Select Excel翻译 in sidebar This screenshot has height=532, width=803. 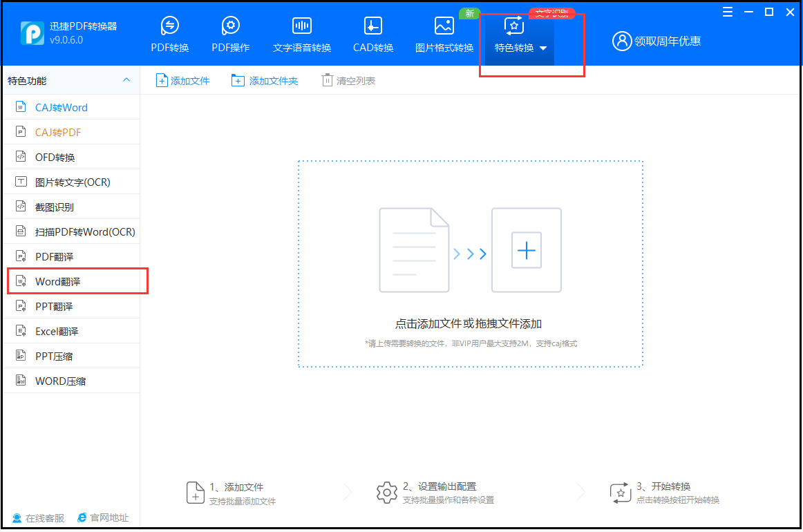pos(72,331)
